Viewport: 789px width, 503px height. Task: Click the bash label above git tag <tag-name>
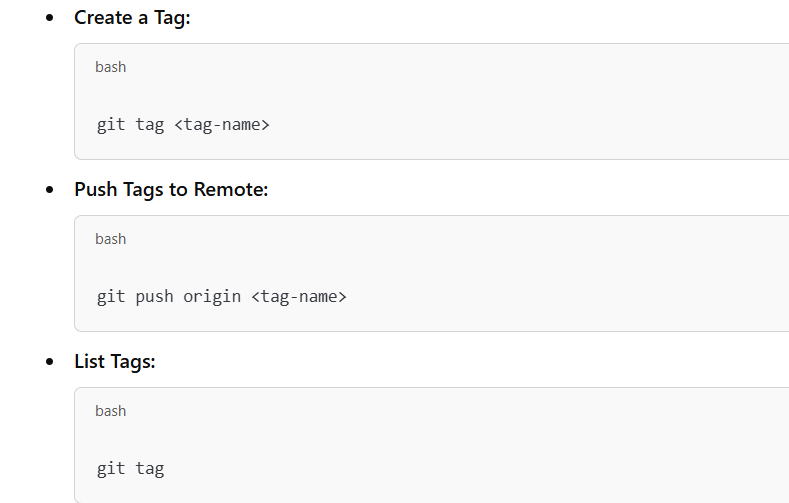pos(111,67)
